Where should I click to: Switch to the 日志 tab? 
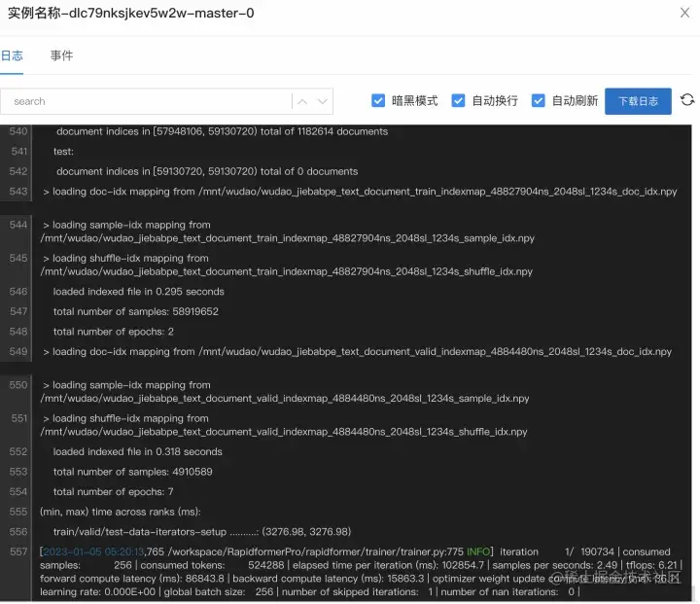pos(12,55)
